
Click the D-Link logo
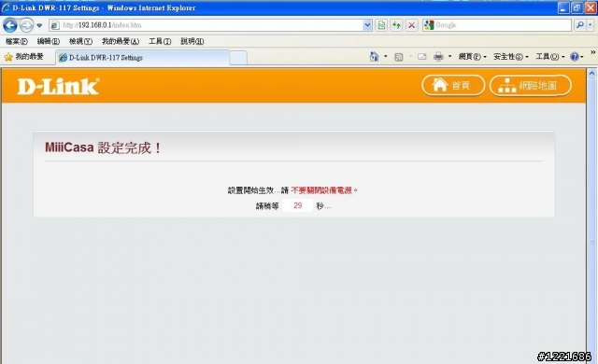pyautogui.click(x=58, y=87)
